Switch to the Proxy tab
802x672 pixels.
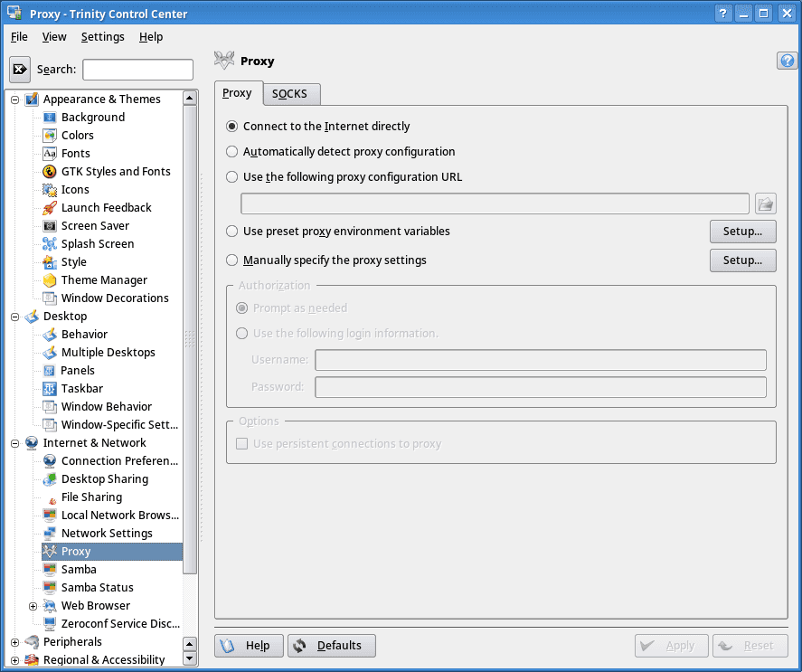click(238, 93)
